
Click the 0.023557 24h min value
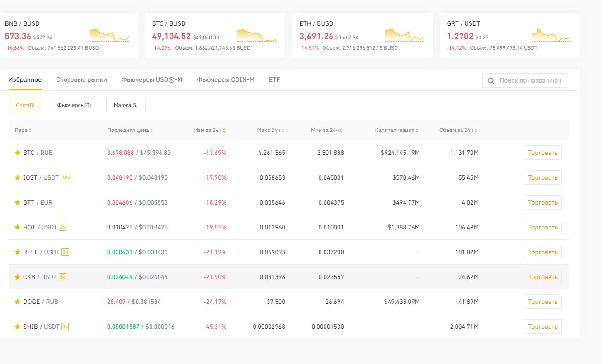click(x=331, y=277)
